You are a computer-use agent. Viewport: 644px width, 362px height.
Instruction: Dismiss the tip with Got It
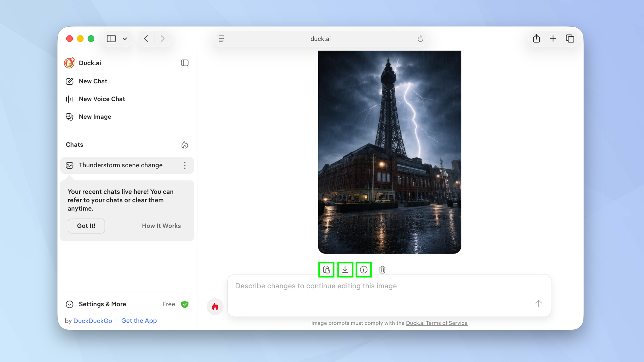tap(86, 226)
